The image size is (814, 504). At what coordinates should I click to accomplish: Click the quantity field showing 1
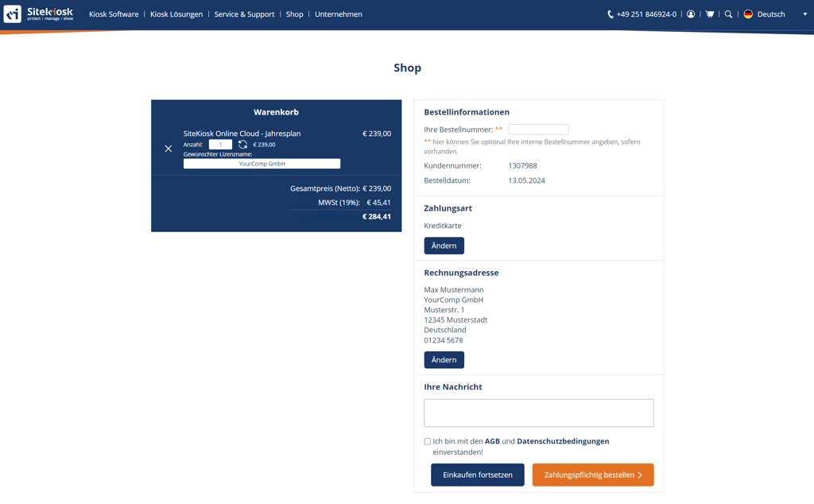click(x=220, y=144)
